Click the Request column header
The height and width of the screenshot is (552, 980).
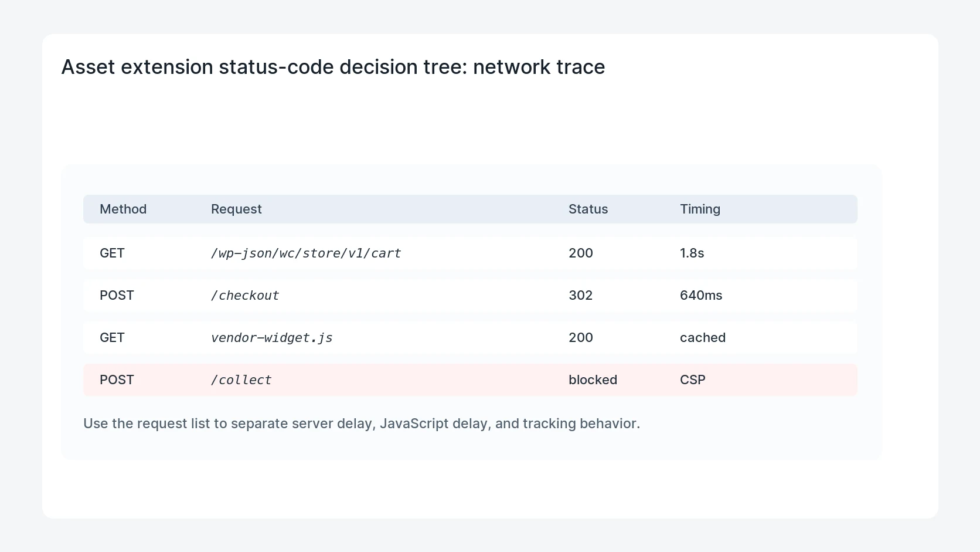point(236,209)
